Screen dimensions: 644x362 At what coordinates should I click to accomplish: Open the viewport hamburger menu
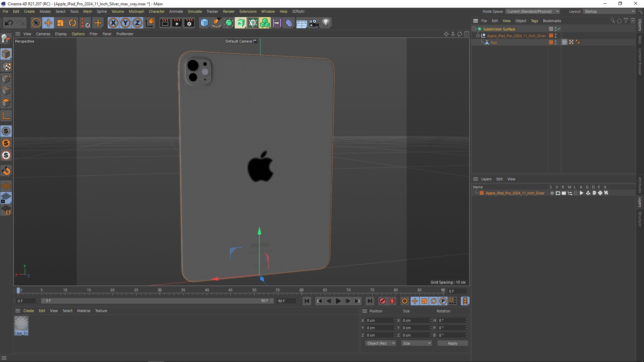point(18,34)
